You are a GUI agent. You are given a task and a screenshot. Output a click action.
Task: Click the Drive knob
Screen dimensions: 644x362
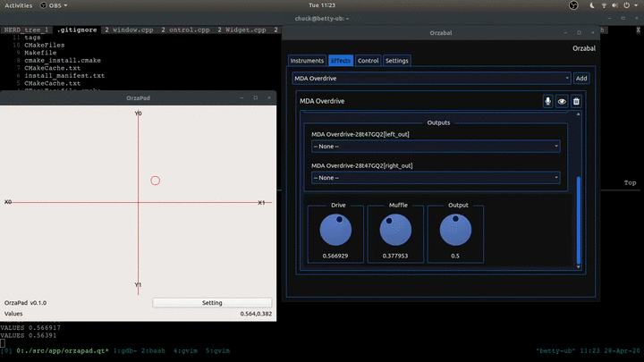coord(335,230)
